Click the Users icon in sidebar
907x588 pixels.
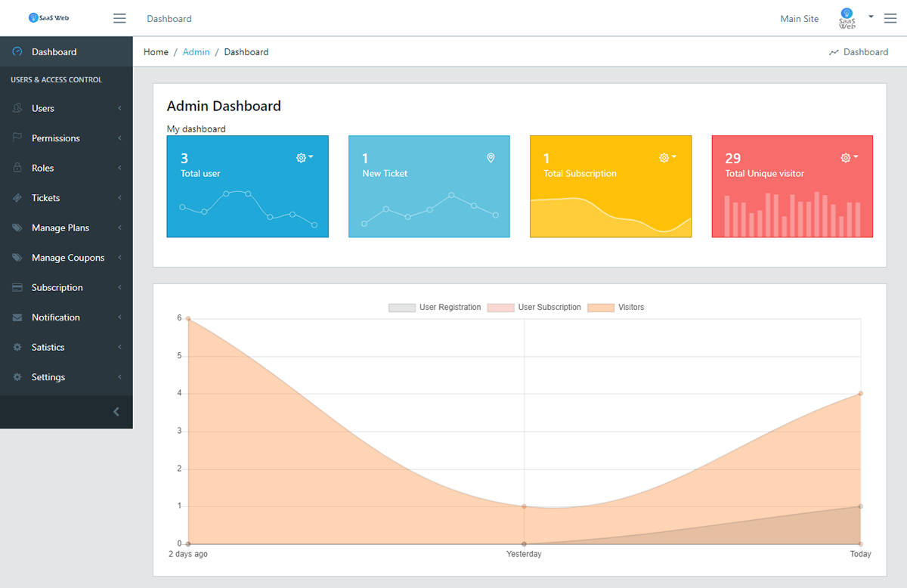tap(17, 108)
